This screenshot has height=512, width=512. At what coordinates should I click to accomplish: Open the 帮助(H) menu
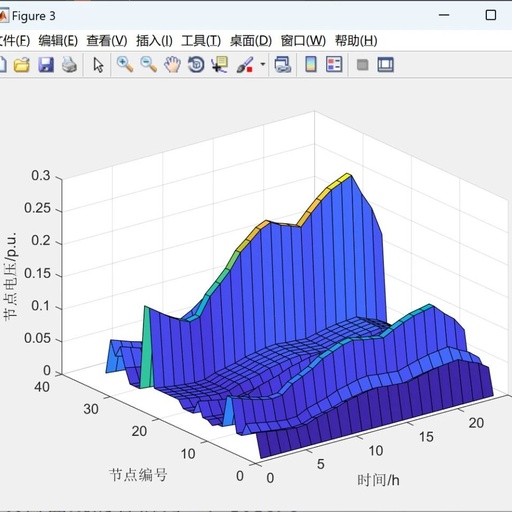(x=356, y=41)
